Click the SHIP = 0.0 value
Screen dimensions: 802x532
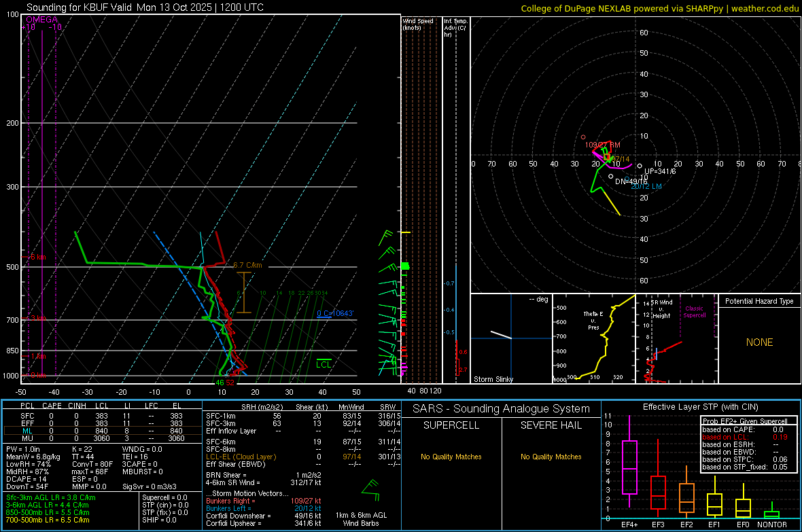click(159, 520)
